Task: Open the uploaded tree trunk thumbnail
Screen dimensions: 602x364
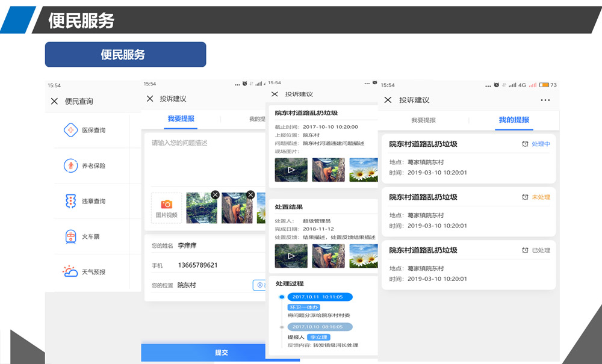Action: coord(237,208)
